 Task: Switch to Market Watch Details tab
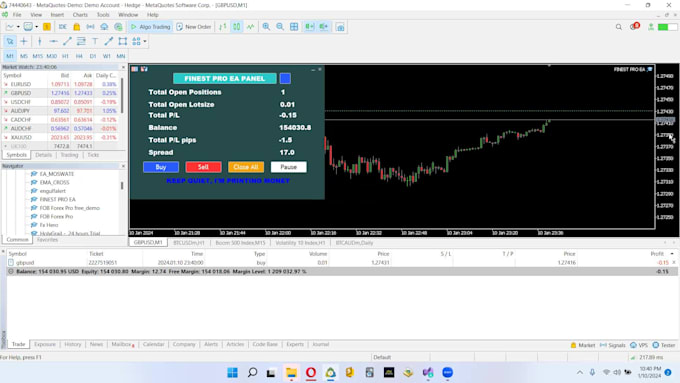tap(43, 155)
